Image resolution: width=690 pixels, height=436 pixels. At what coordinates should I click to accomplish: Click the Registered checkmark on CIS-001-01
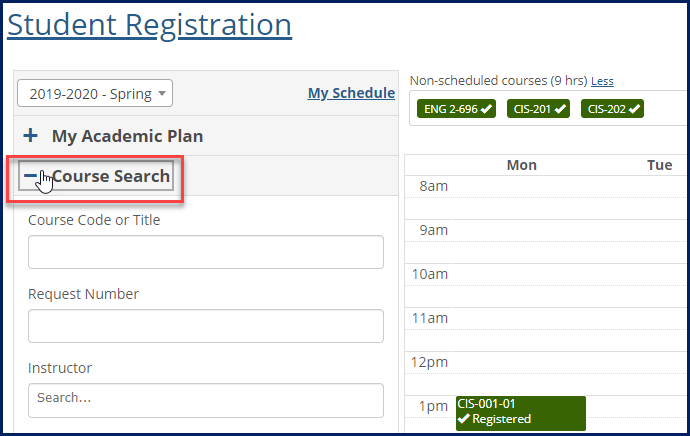point(463,420)
